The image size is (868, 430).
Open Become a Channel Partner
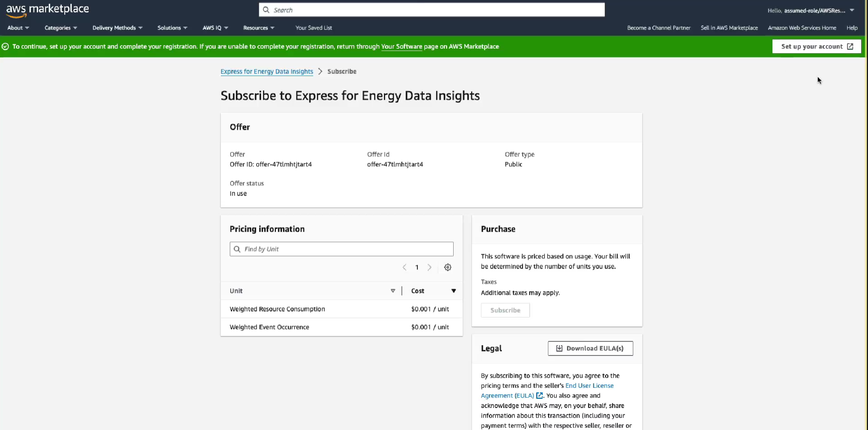pyautogui.click(x=659, y=28)
